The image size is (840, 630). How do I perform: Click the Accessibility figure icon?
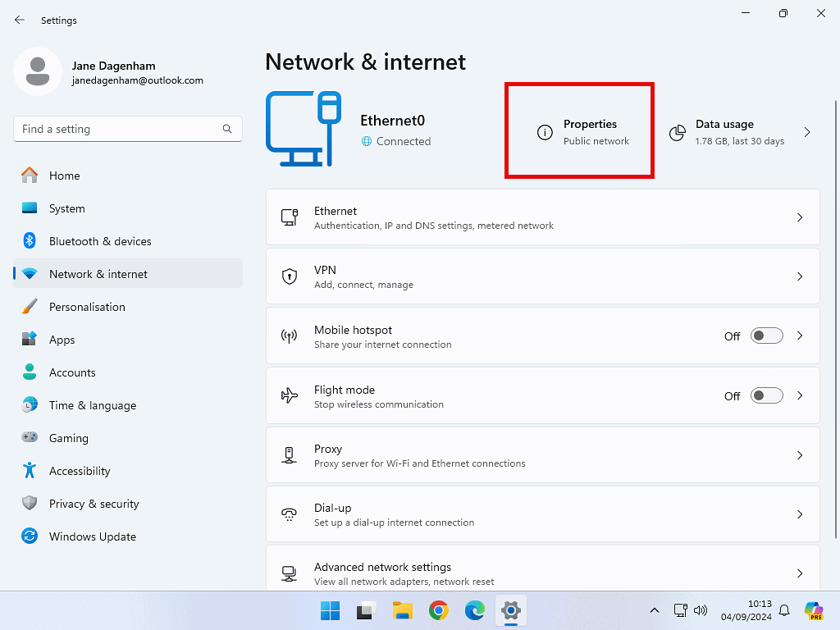[30, 471]
